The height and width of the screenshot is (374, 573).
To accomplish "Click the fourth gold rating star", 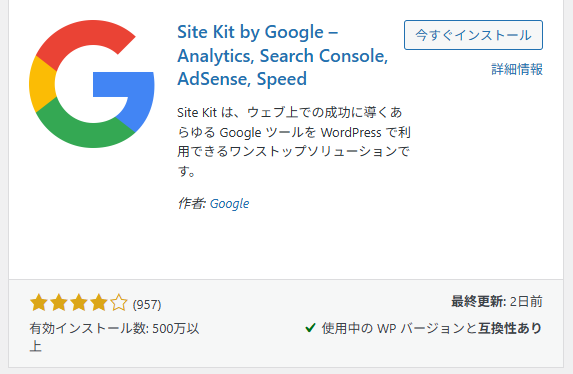I will pyautogui.click(x=99, y=303).
